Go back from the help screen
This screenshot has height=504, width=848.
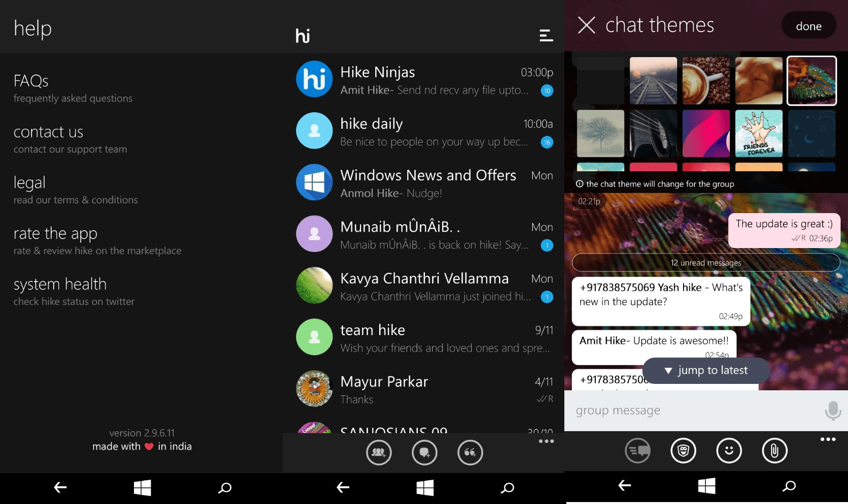click(x=60, y=487)
